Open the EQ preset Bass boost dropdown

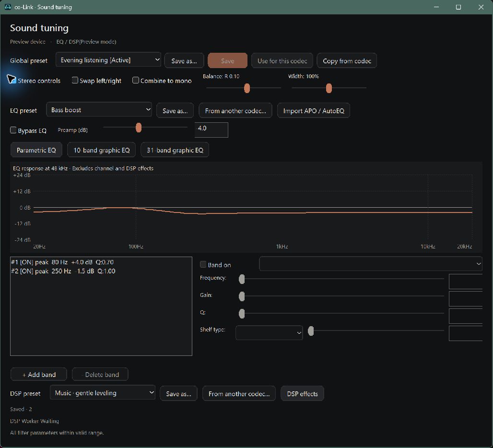tap(99, 109)
